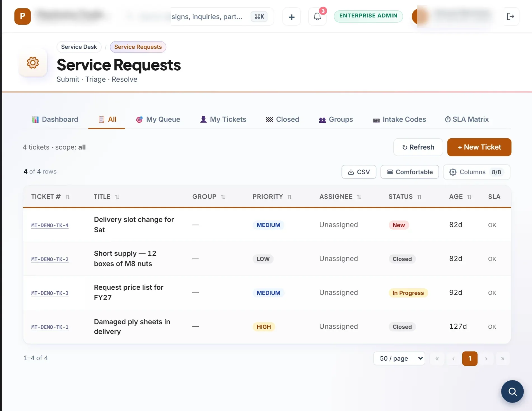This screenshot has width=532, height=411.
Task: Sort by Priority column arrows
Action: point(290,197)
